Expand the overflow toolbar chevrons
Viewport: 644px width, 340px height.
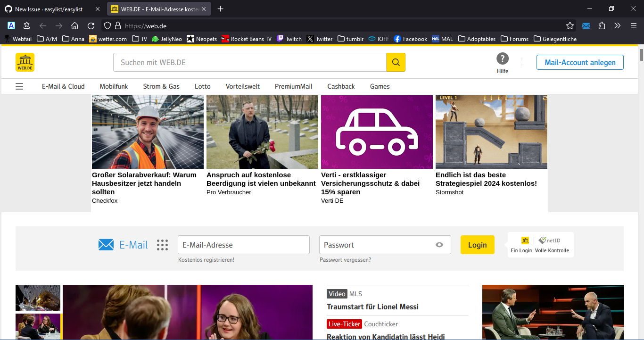click(617, 26)
